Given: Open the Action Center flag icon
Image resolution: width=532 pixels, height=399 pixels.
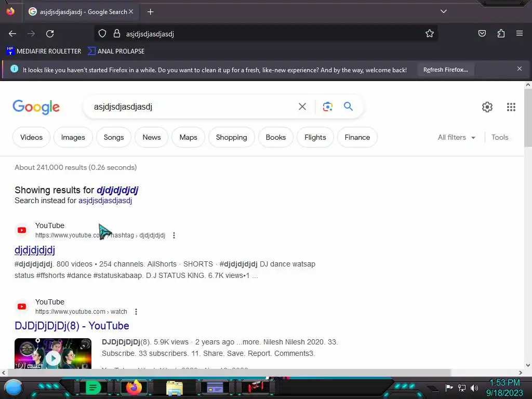Looking at the screenshot, I should 448,388.
